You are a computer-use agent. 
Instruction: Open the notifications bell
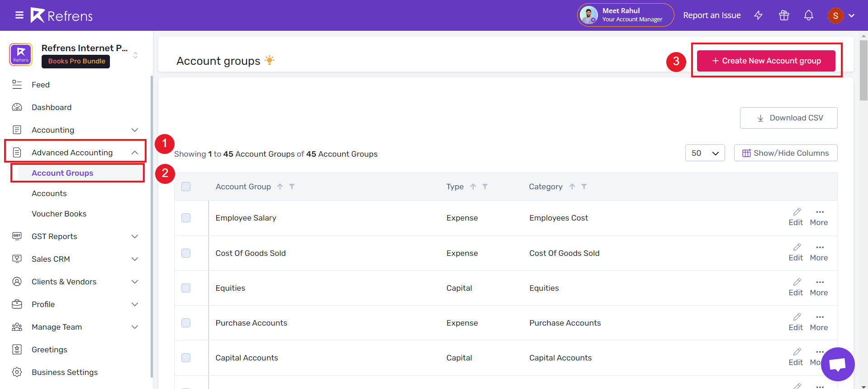809,15
